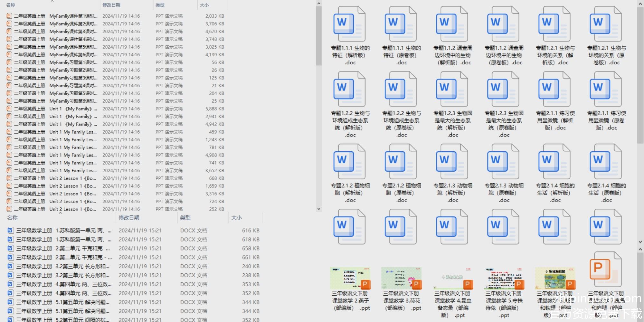
Task: Click the 661 KB size cell
Action: point(251,257)
